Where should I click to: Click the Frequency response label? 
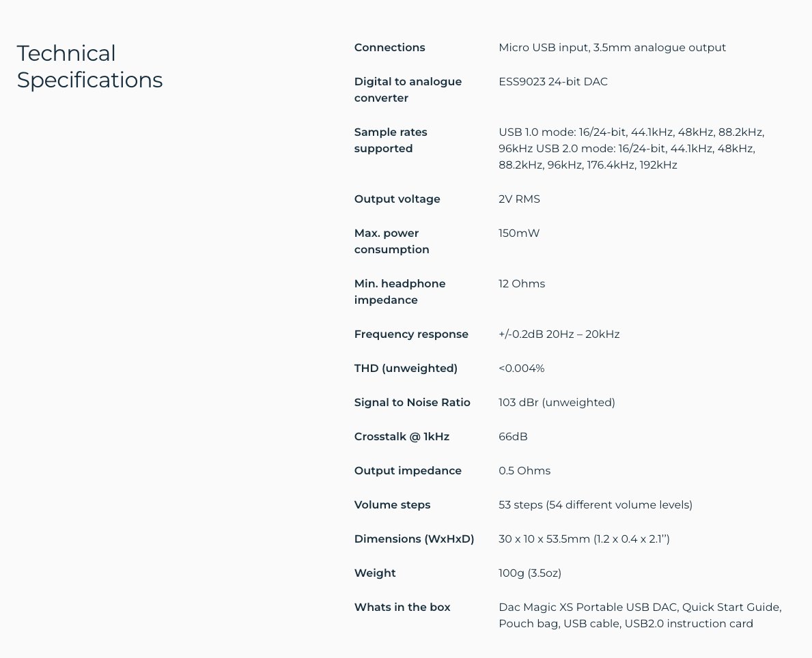tap(411, 334)
